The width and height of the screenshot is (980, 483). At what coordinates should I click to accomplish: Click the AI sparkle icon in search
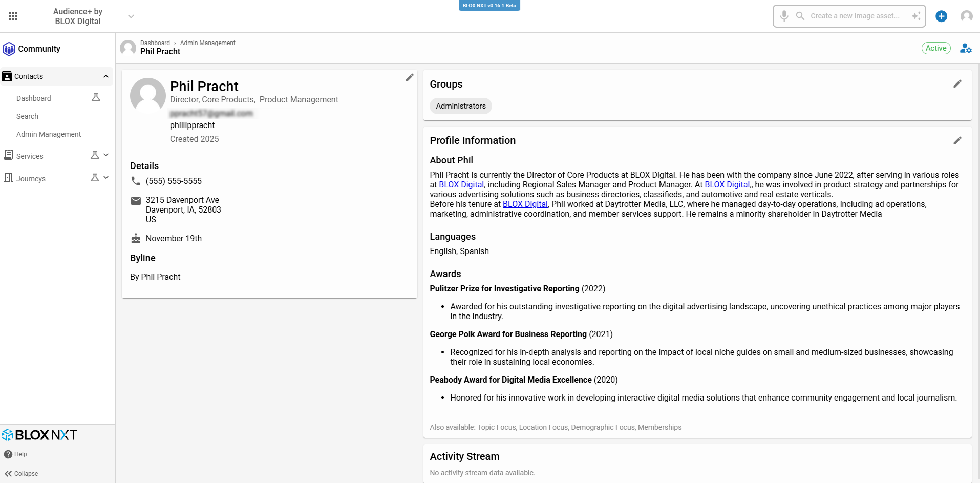(x=915, y=16)
